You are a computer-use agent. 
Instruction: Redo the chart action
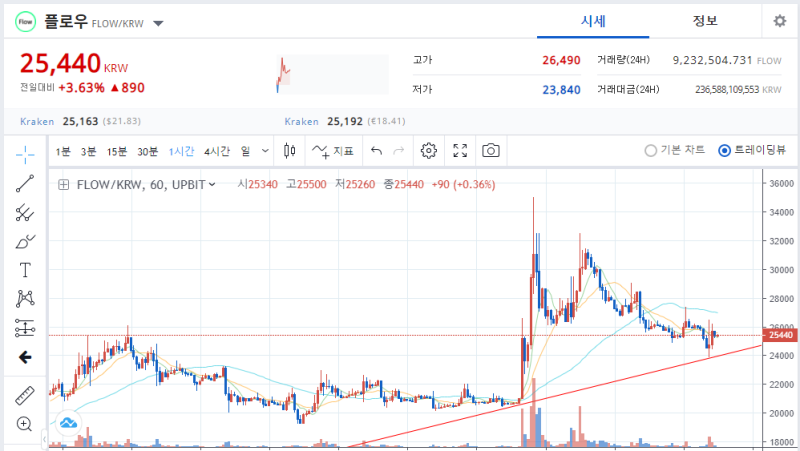(x=398, y=151)
